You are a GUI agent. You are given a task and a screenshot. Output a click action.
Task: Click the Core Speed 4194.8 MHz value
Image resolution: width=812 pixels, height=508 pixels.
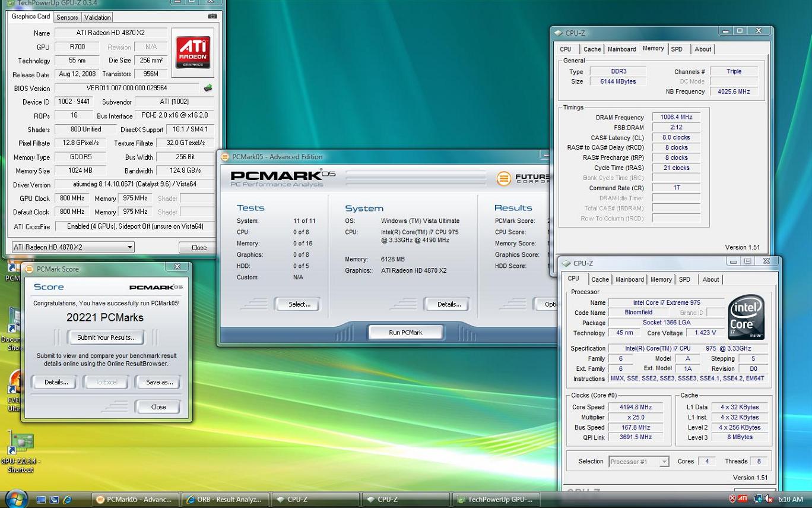click(636, 407)
